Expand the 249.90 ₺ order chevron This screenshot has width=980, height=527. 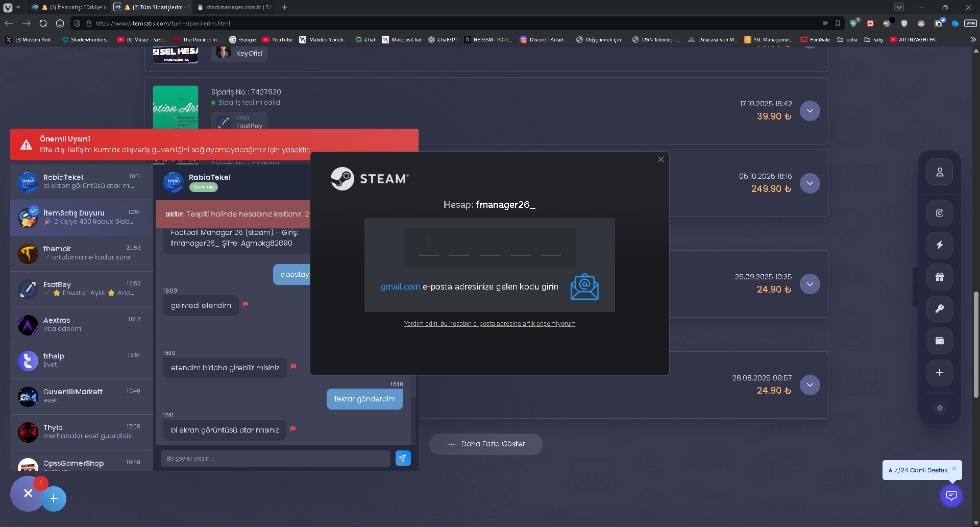point(810,183)
